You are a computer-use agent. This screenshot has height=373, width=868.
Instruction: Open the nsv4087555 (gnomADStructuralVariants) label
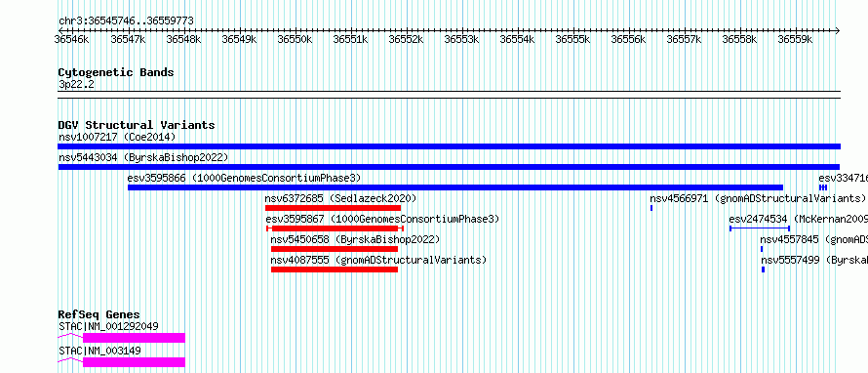378,260
